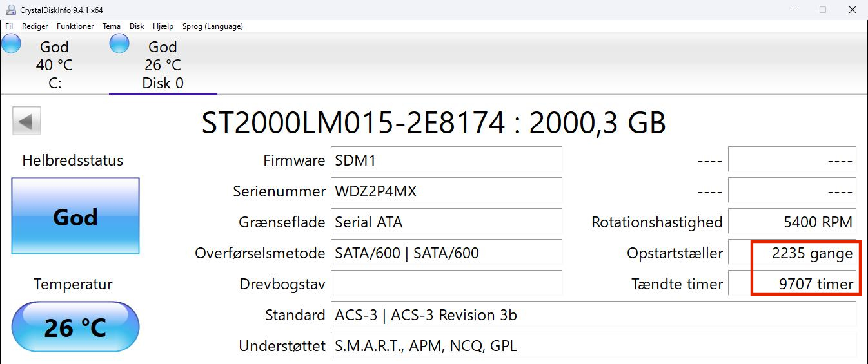Screen dimensions: 868x364
Task: Click the Firmware field showing SDM1
Action: 446,160
